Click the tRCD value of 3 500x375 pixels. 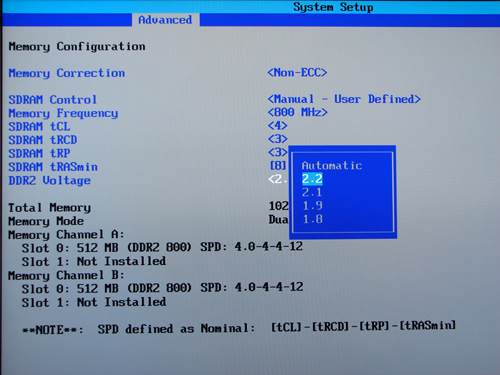277,139
